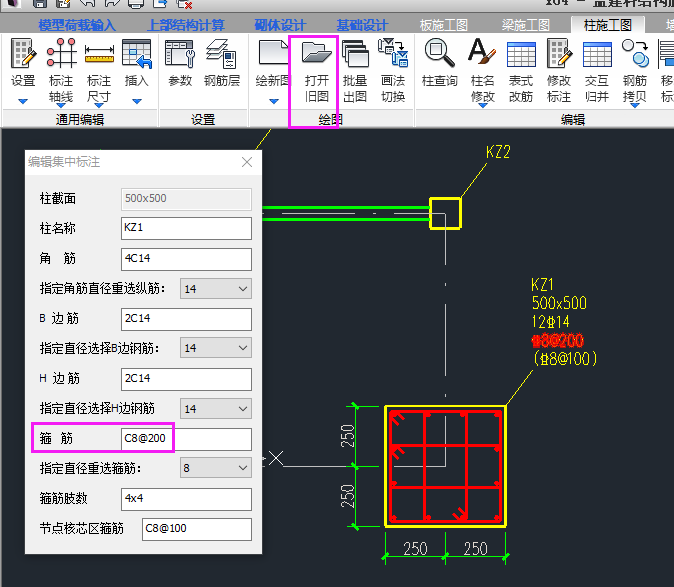
Task: Select the 标注尺寸 dimension tool
Action: point(99,69)
